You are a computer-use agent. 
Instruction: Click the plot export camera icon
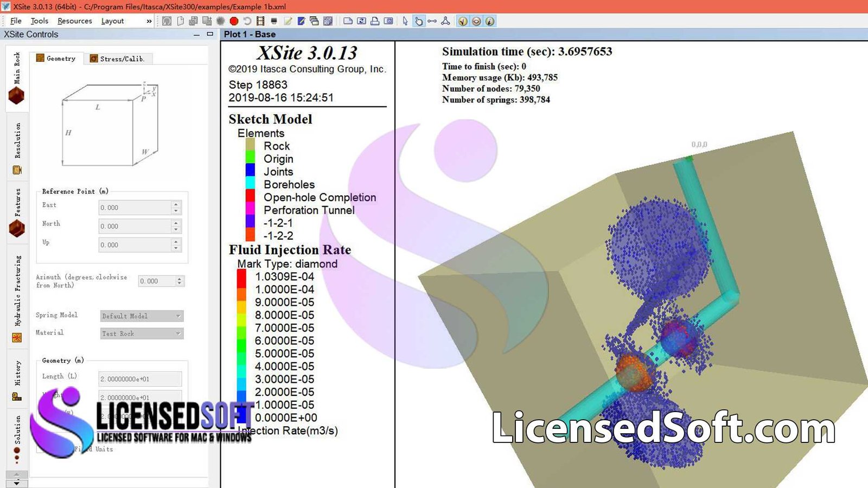(388, 21)
